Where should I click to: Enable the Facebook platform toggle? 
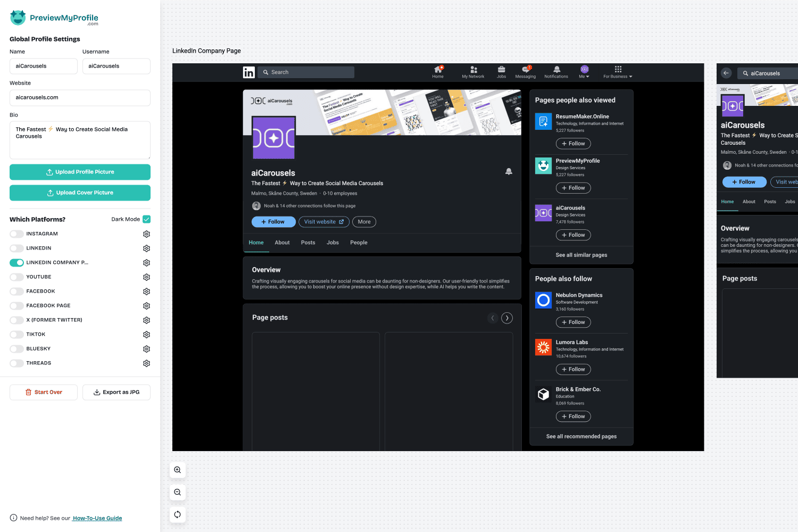pyautogui.click(x=17, y=292)
